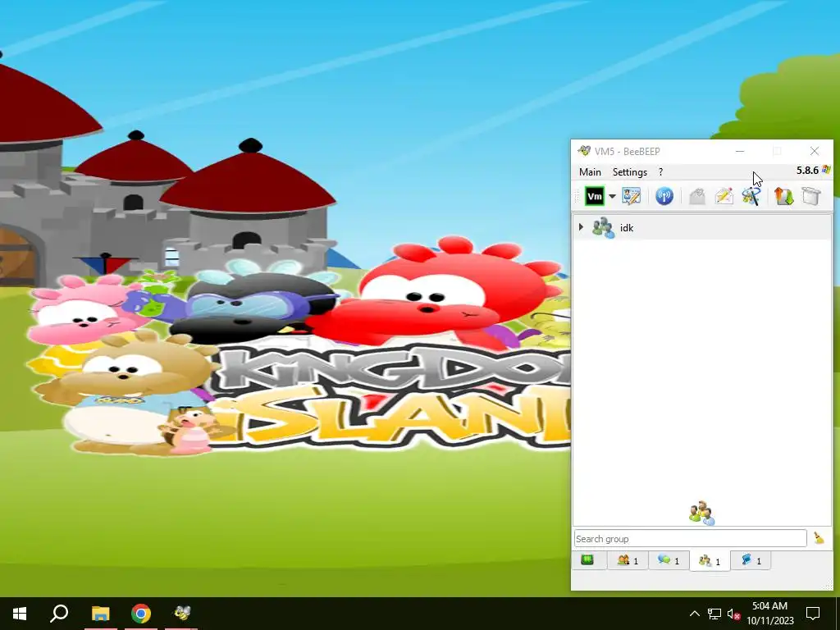Click the muted volume tray icon
This screenshot has height=630, width=840.
[x=734, y=614]
